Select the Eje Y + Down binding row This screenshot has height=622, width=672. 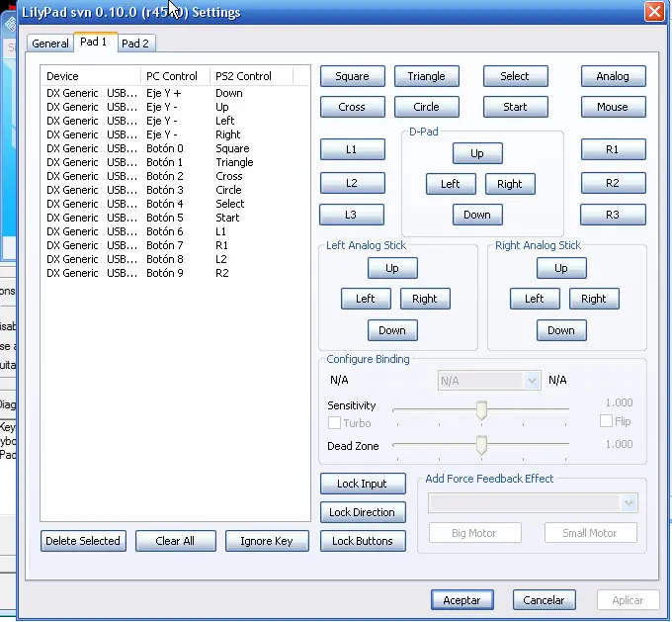tap(175, 93)
